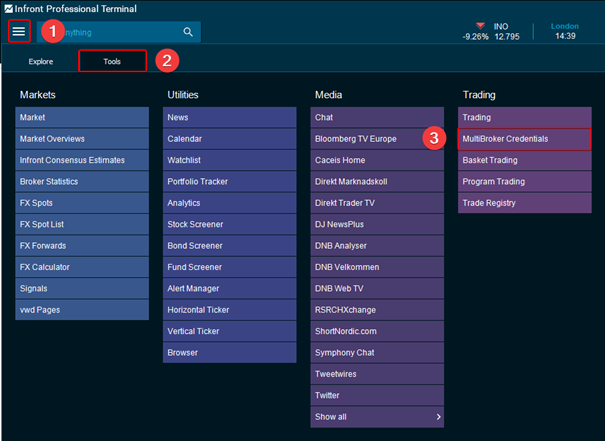Launch Portfolio Tracker
The height and width of the screenshot is (441, 605).
[x=230, y=182]
